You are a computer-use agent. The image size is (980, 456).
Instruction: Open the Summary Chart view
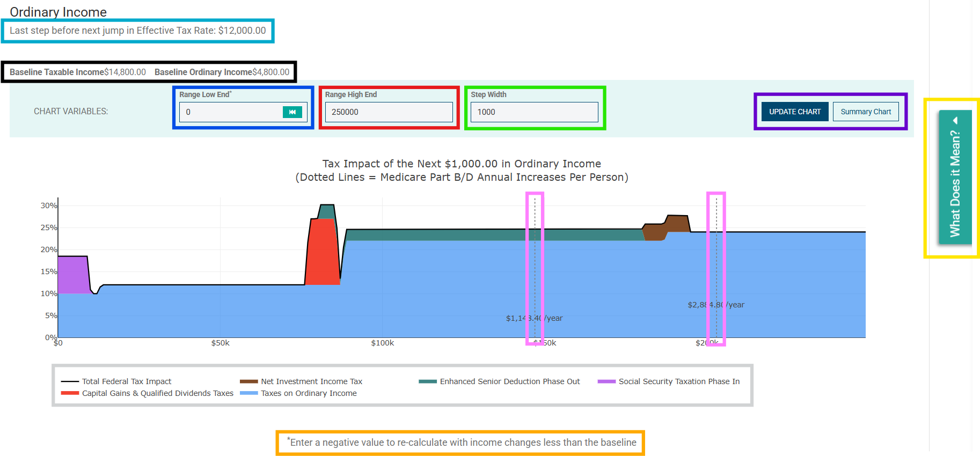tap(866, 112)
